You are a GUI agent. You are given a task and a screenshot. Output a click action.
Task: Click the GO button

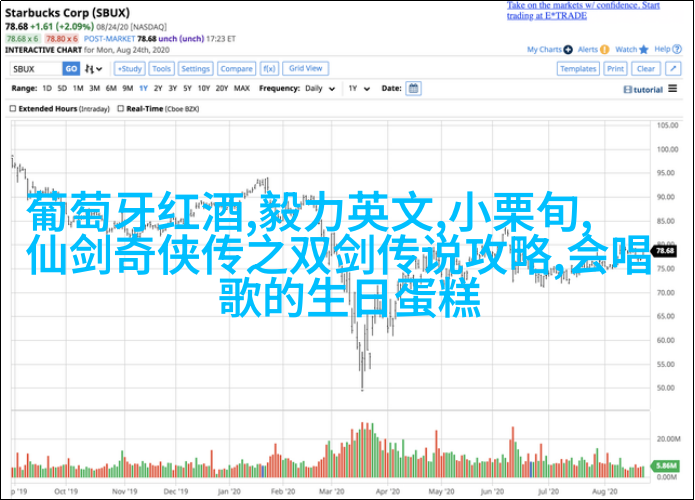[x=71, y=69]
